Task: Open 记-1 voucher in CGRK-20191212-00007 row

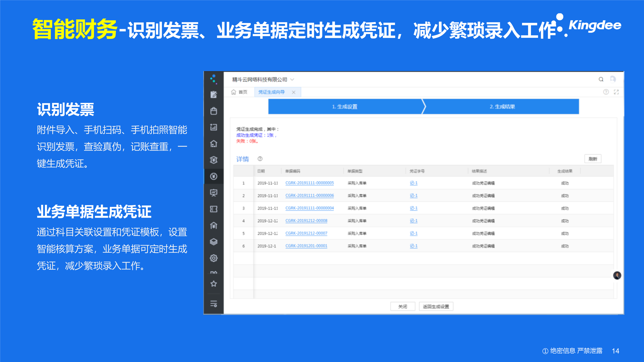Action: point(413,233)
